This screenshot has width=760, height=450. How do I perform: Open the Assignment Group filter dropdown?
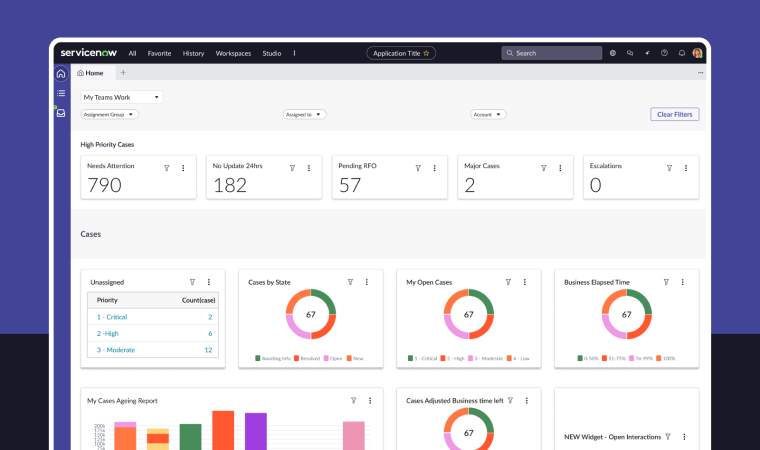tap(110, 115)
